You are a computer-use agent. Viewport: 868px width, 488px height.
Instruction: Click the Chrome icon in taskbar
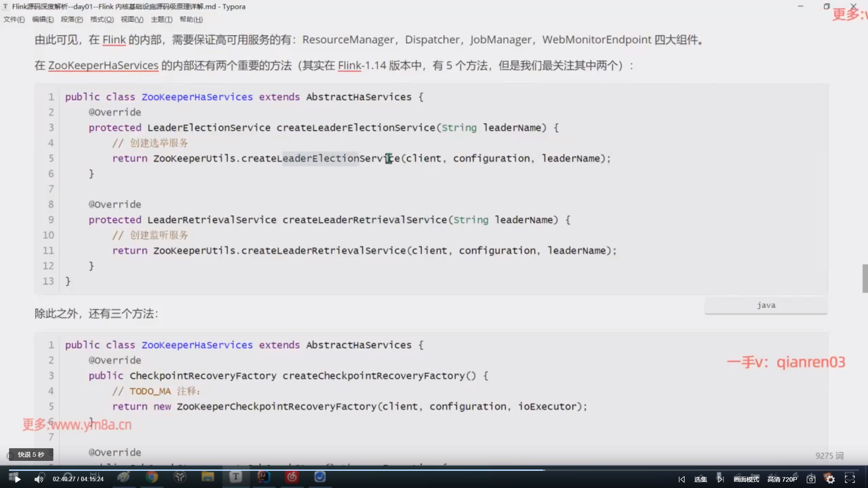(152, 477)
